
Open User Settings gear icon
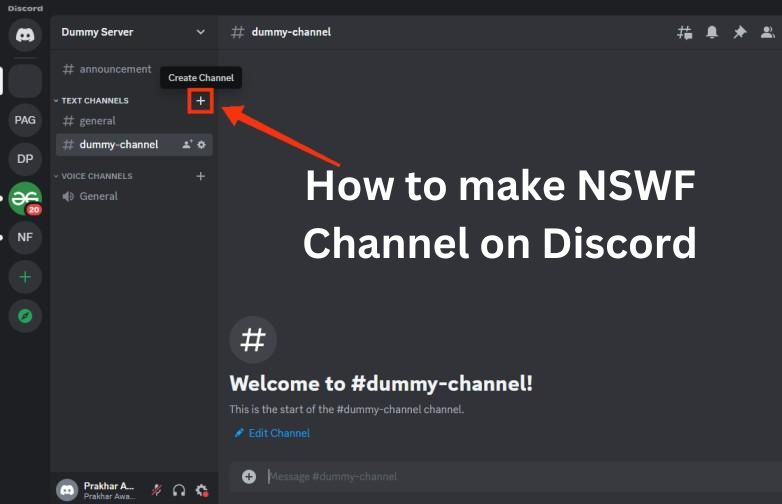(x=201, y=490)
